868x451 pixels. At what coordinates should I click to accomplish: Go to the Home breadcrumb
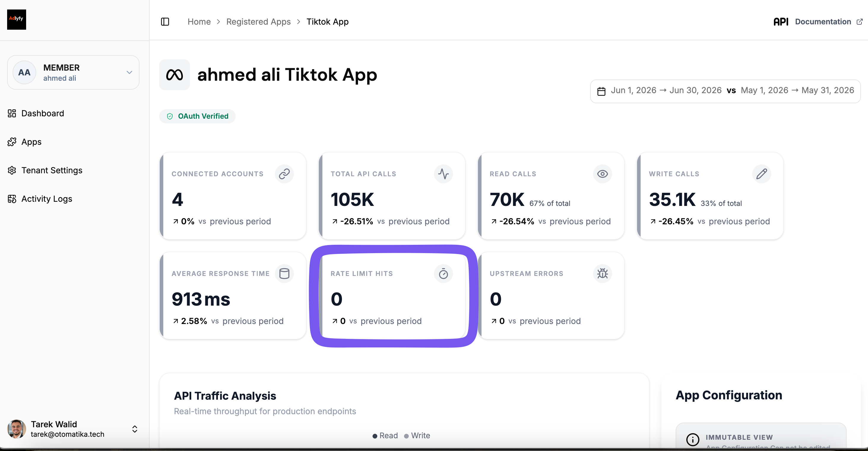[x=199, y=22]
